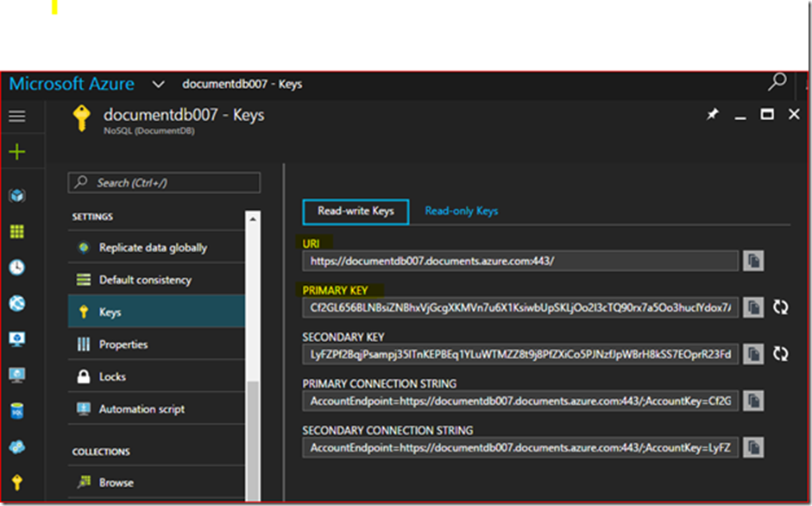812x506 pixels.
Task: Select the Read-write Keys tab
Action: [x=356, y=212]
